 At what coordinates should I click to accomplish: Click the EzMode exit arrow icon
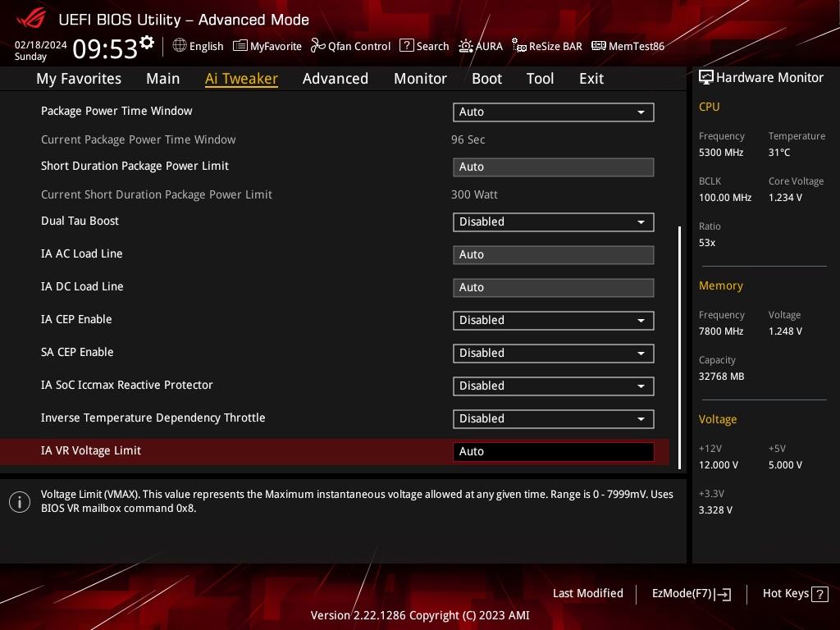(723, 594)
